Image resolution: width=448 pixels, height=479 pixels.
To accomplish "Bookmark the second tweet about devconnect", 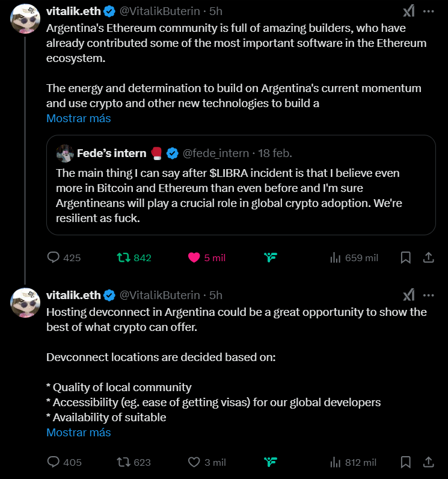I will point(406,462).
